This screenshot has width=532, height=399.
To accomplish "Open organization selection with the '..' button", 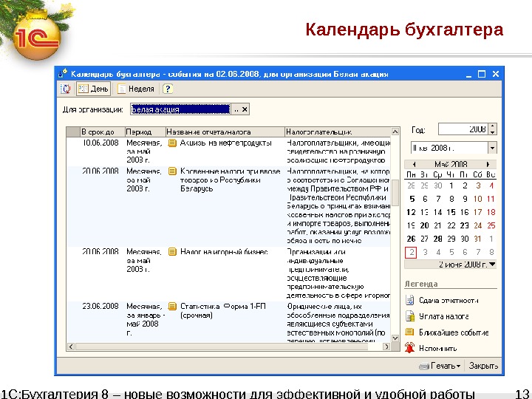I will point(236,109).
